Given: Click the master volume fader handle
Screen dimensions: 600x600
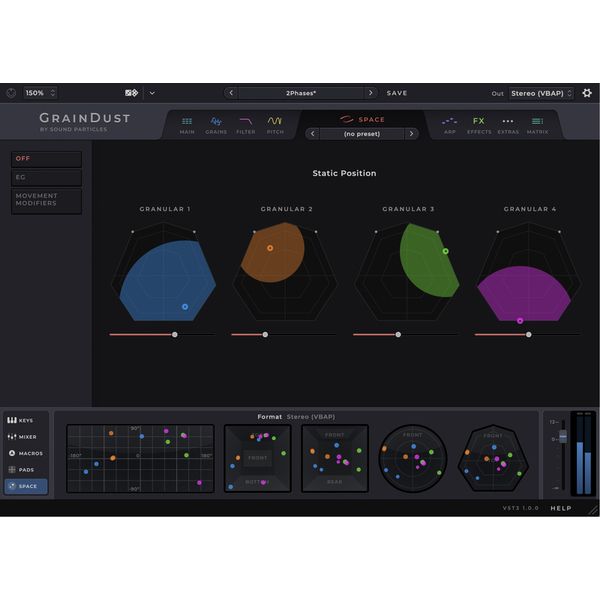Looking at the screenshot, I should click(x=563, y=436).
